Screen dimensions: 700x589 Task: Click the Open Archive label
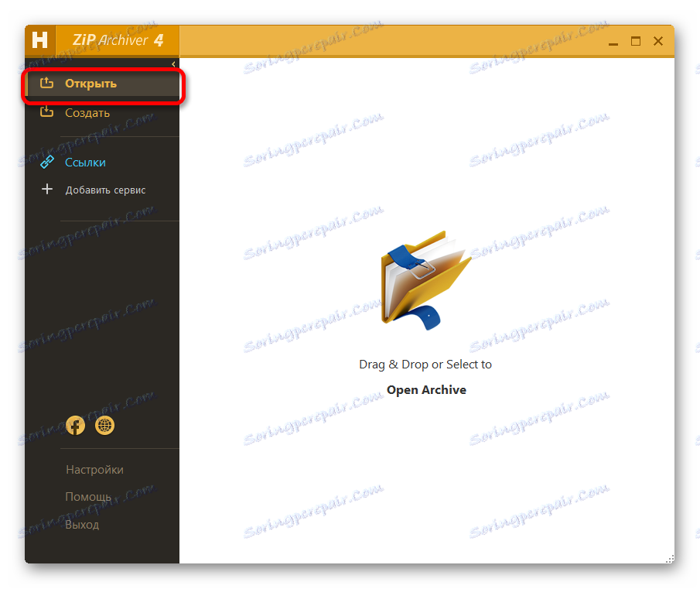426,390
